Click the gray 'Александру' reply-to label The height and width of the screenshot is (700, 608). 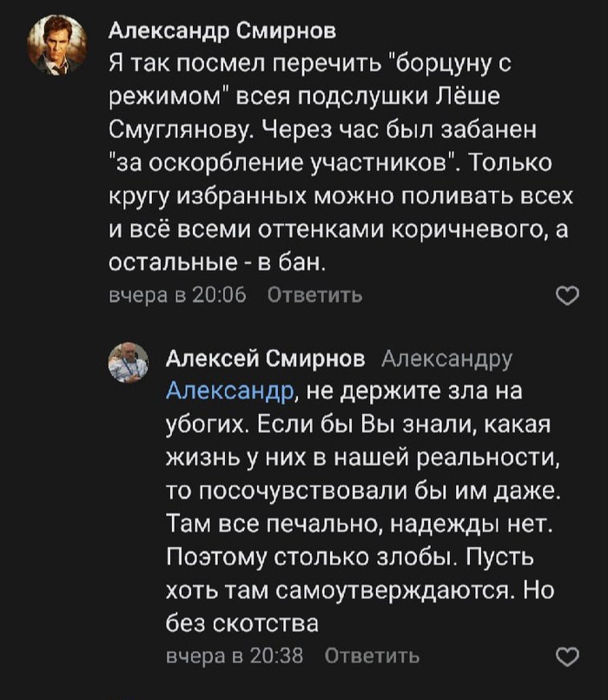pos(447,359)
